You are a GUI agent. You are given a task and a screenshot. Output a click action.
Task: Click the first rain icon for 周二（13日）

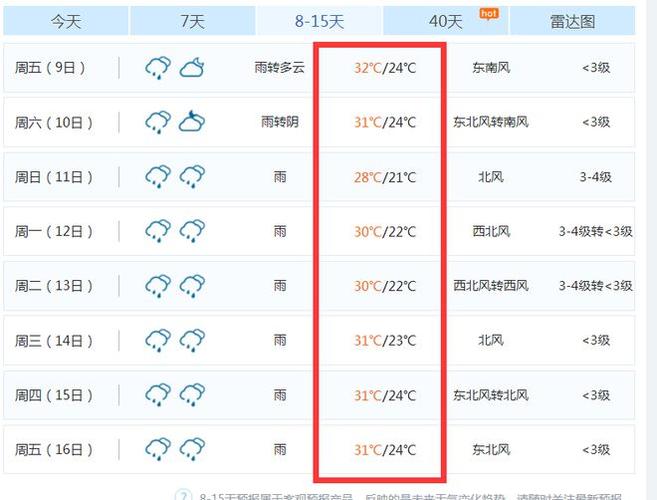point(158,286)
